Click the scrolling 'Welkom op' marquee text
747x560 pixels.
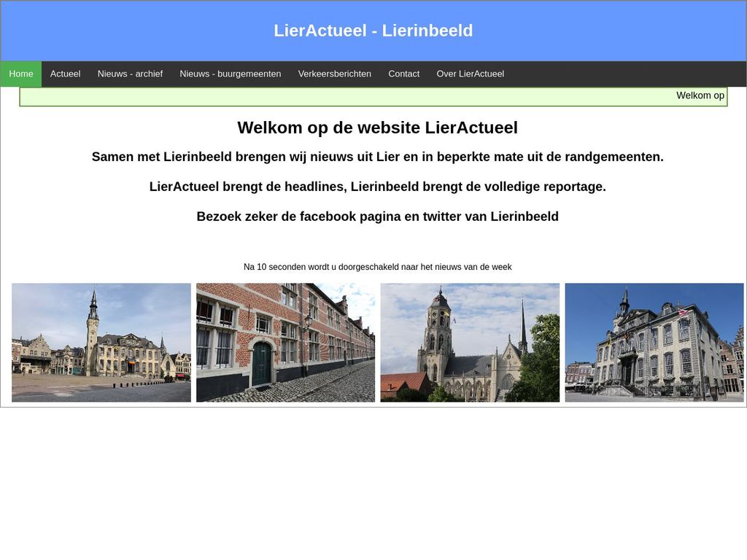[700, 96]
